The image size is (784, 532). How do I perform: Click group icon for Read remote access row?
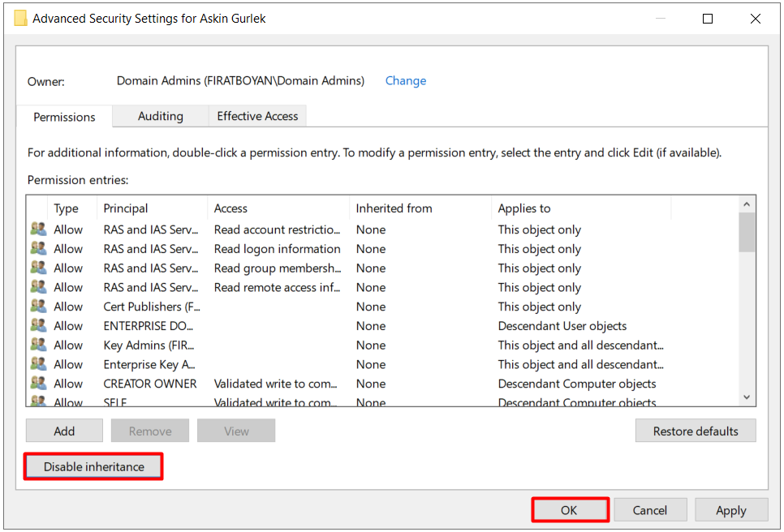[x=38, y=287]
